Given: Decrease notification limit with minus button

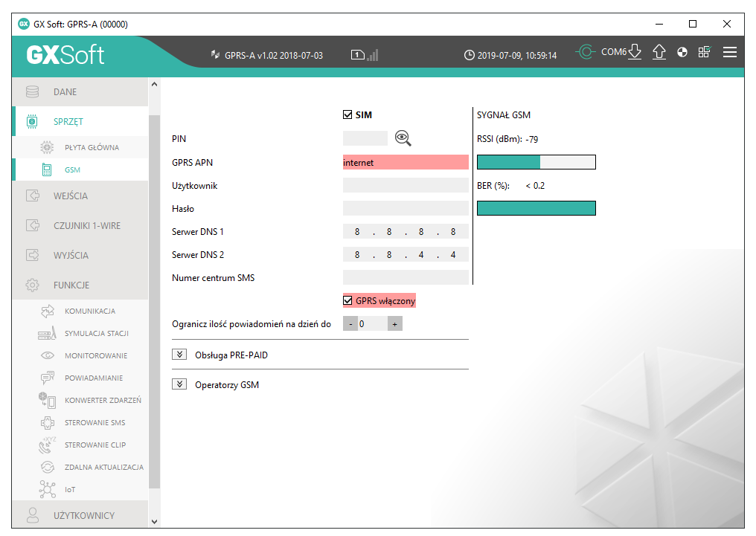Looking at the screenshot, I should coord(350,324).
